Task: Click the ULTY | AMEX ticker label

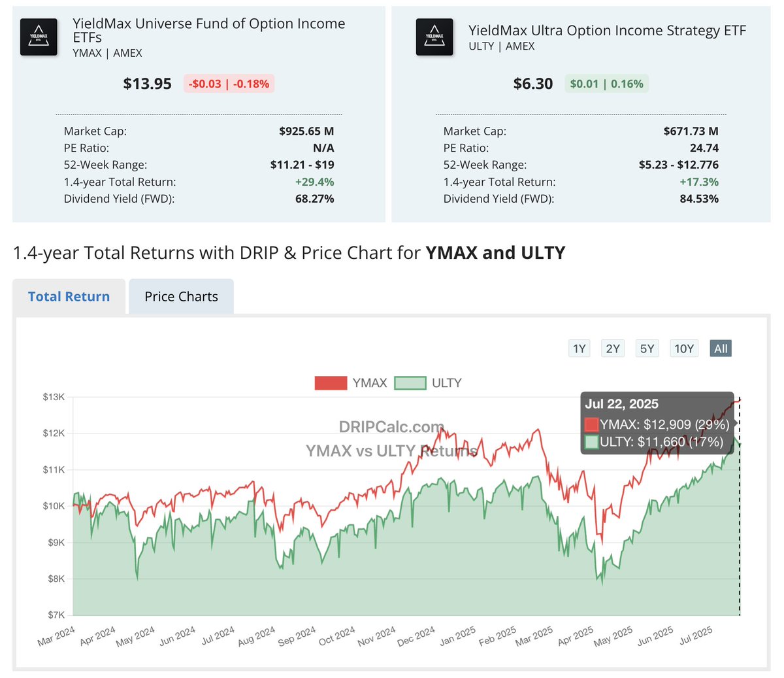Action: (502, 46)
